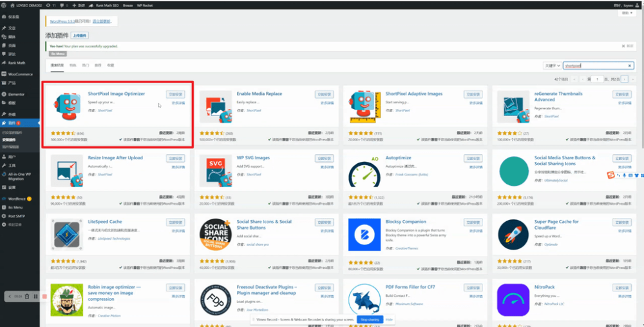644x327 pixels.
Task: Click the WordPress 5.9.3 update link
Action: point(62,21)
